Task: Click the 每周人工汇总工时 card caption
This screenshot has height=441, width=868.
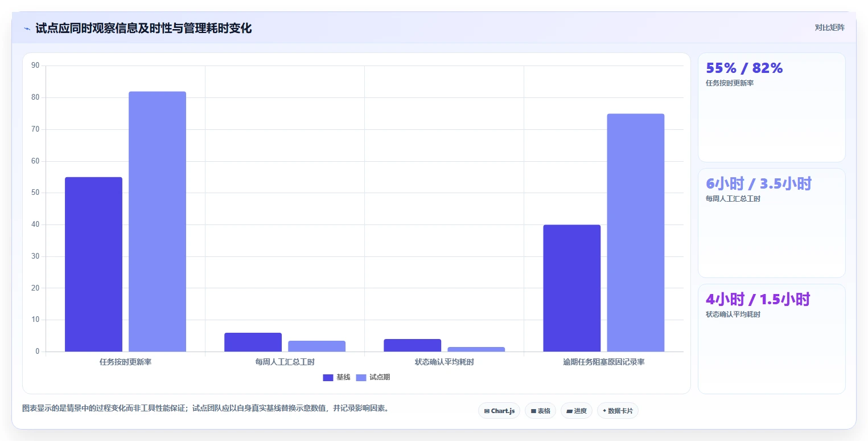Action: 733,199
